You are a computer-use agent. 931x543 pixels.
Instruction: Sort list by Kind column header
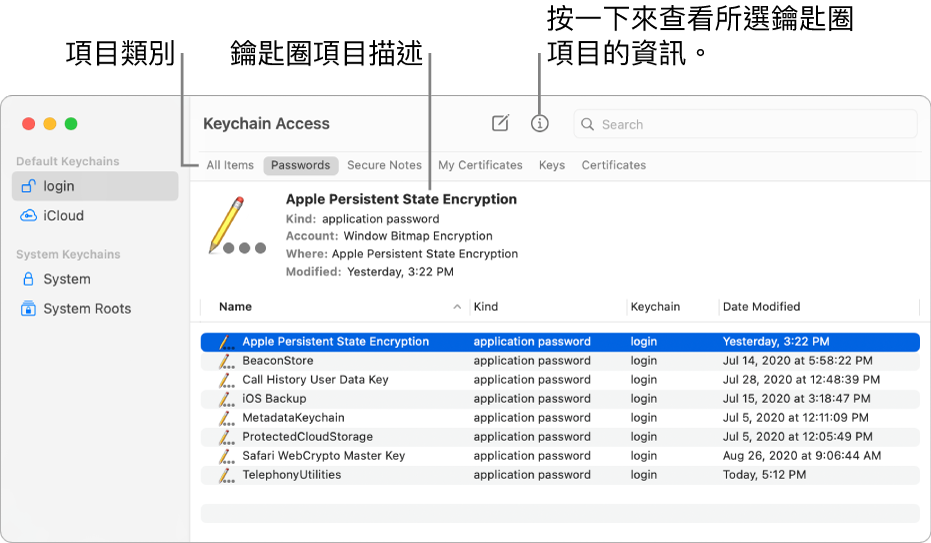coord(486,307)
